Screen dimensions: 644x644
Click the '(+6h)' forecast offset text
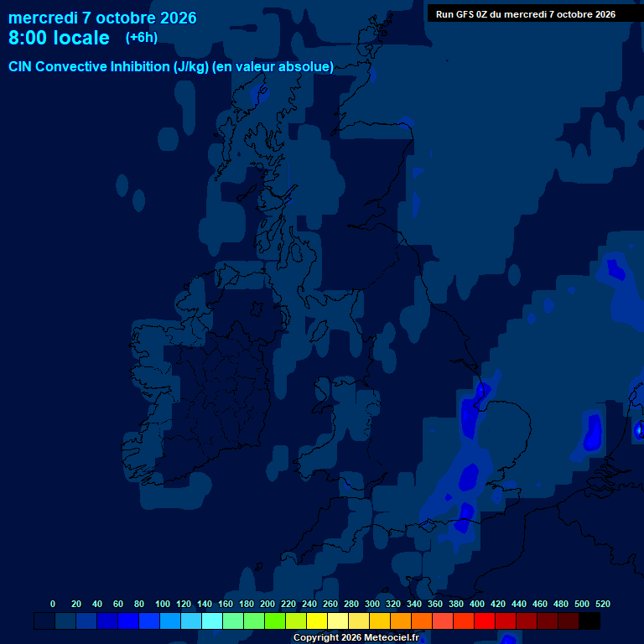(142, 38)
